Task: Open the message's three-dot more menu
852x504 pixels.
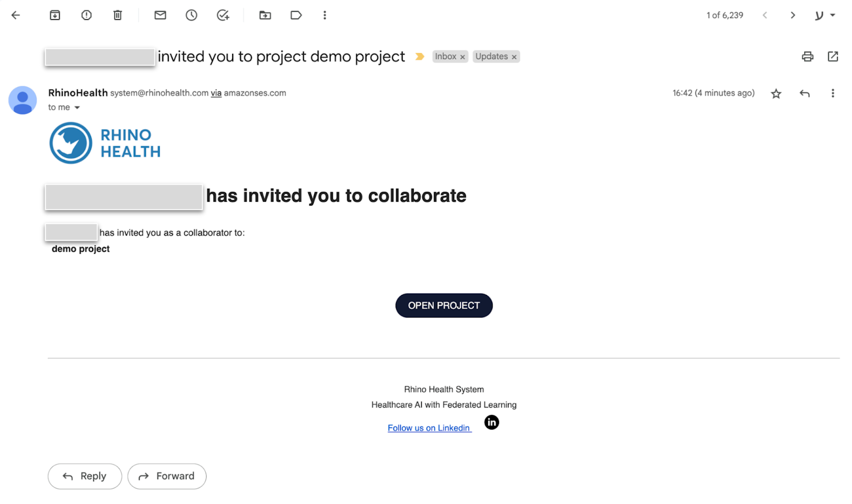Action: point(833,94)
